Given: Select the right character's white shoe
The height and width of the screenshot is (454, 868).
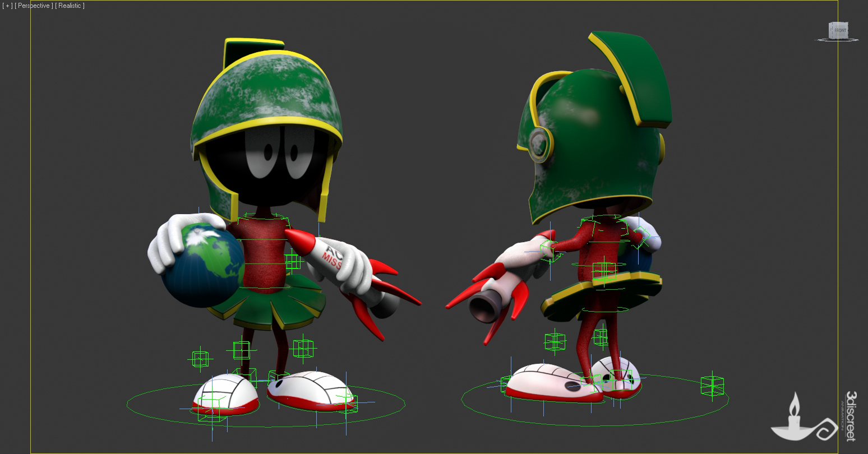Looking at the screenshot, I should (538, 381).
